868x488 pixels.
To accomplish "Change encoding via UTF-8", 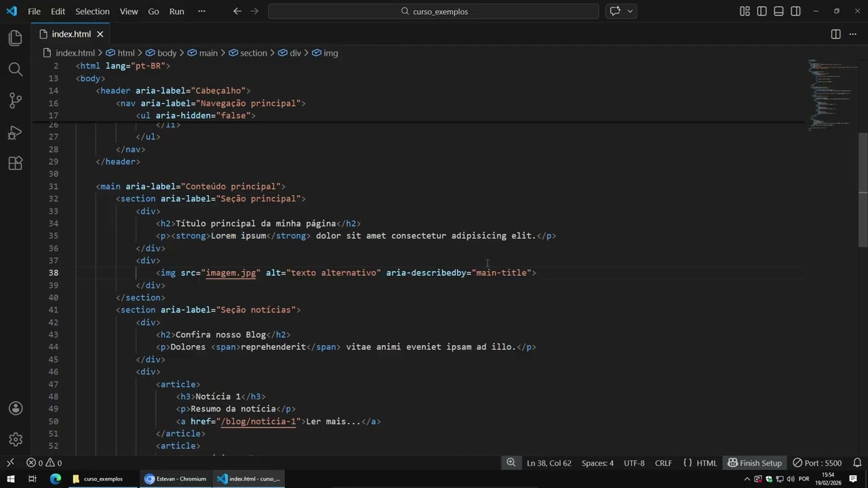I will [x=634, y=463].
